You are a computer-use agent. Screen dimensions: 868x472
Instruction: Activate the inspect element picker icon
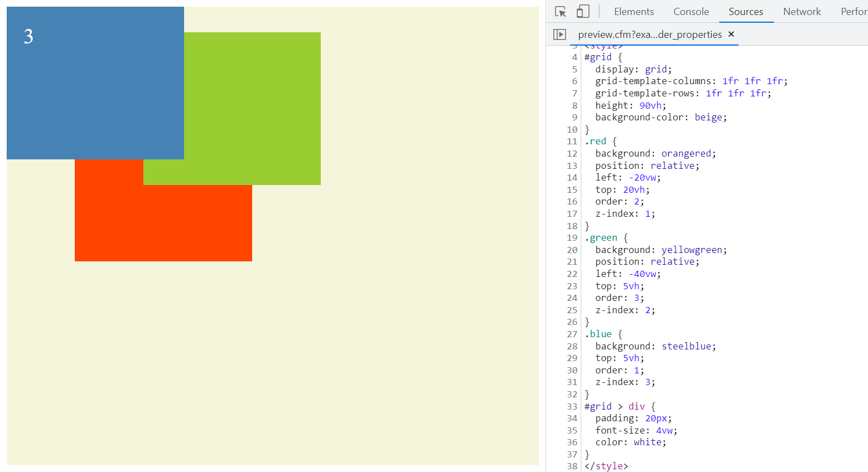point(561,12)
